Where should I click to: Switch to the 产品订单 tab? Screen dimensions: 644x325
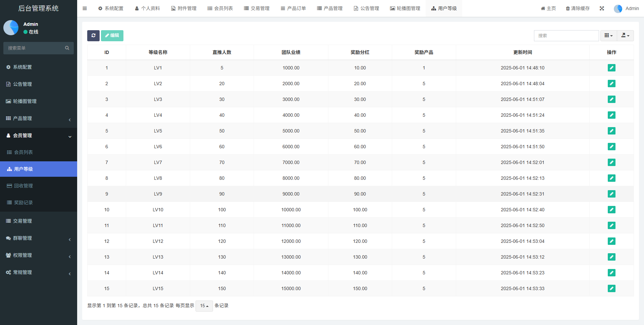[x=293, y=8]
